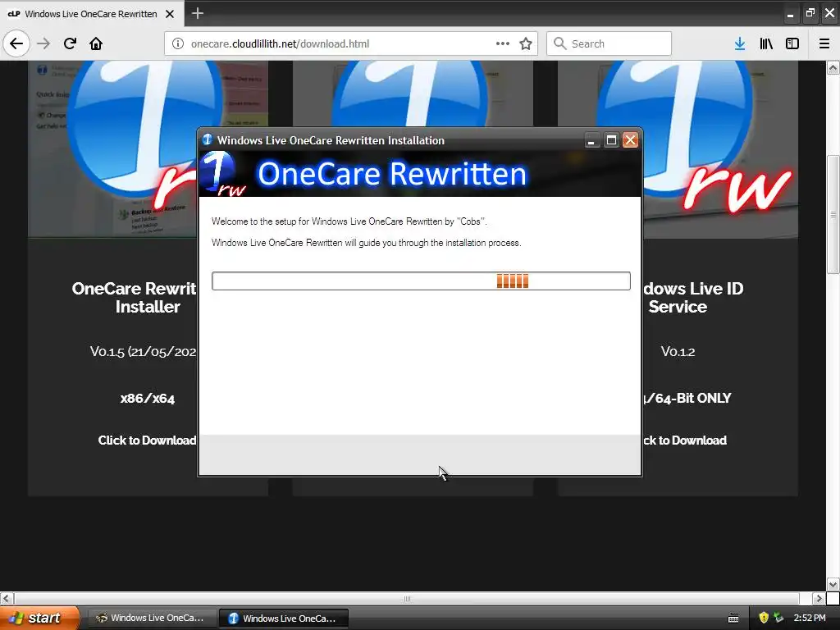Screen dimensions: 840x630
Task: Click the OneCare Rewritten Installer thumbnail
Action: click(112, 149)
